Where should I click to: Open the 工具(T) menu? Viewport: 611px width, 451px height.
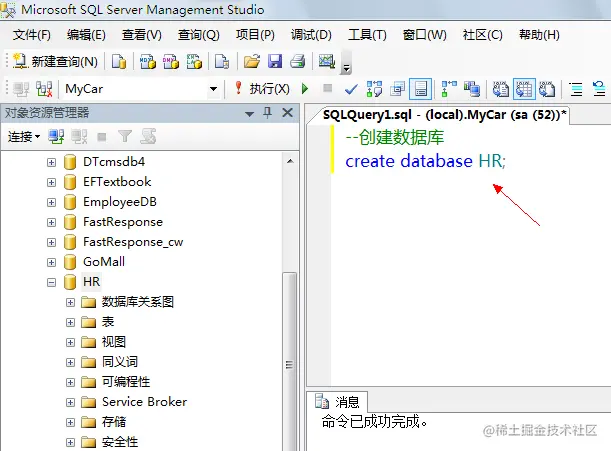click(367, 35)
